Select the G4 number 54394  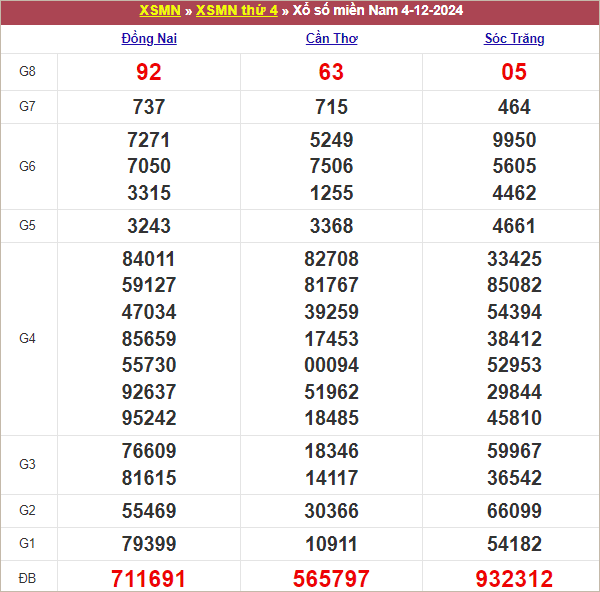[514, 312]
